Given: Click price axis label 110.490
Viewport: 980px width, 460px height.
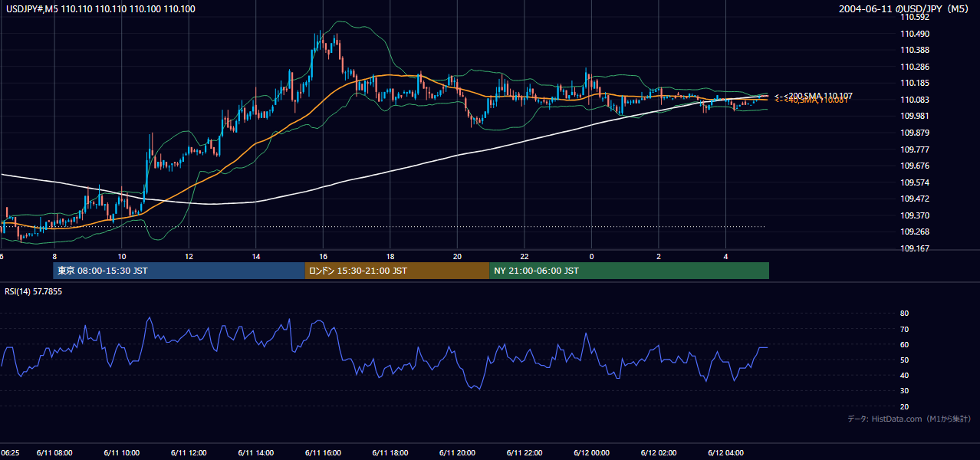Looking at the screenshot, I should coord(914,34).
